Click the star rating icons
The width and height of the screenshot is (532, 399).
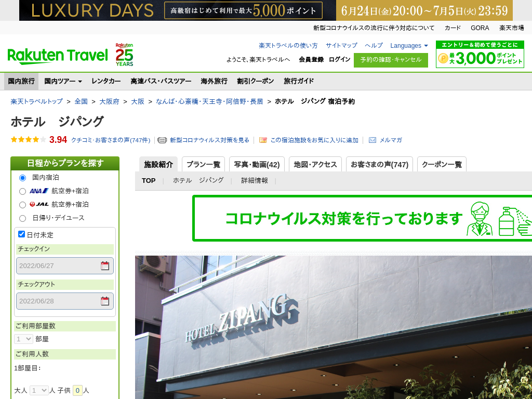[29, 140]
